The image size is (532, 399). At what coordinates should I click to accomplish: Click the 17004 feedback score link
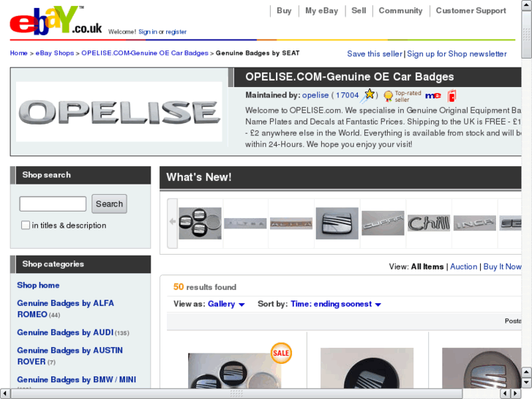[347, 95]
